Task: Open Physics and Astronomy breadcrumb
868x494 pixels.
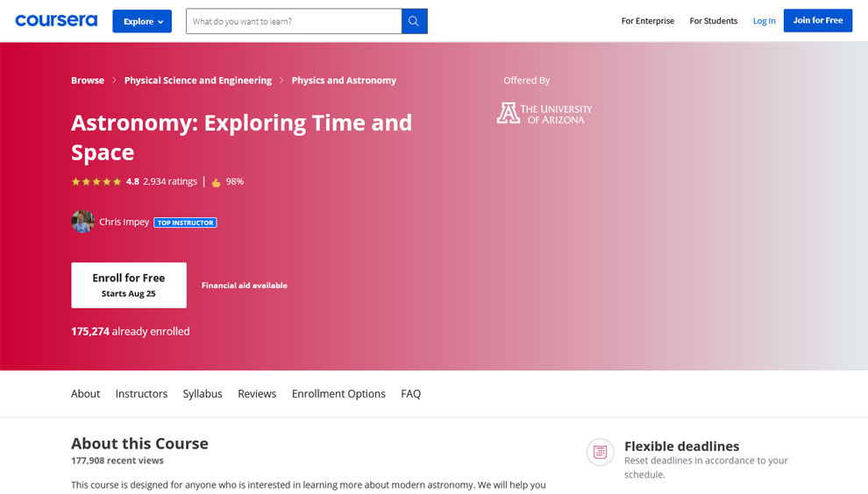Action: tap(344, 81)
